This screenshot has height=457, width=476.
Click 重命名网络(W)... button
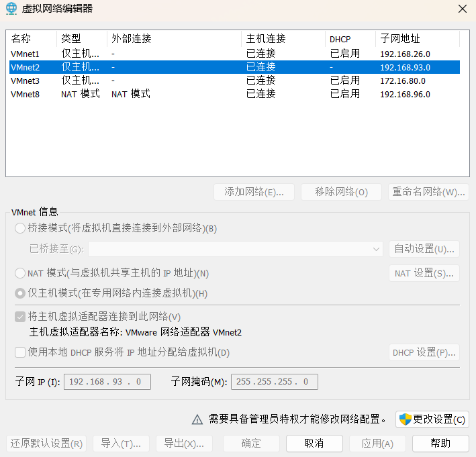[x=428, y=192]
